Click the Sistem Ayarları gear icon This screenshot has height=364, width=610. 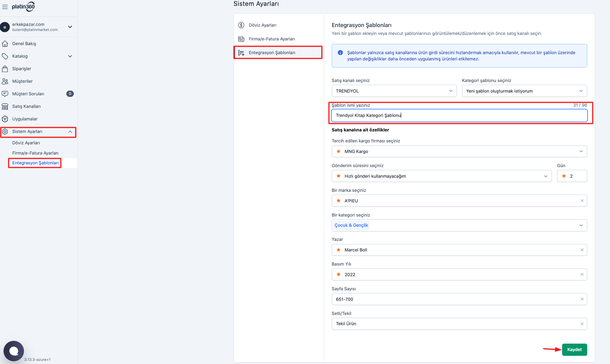[x=5, y=132]
